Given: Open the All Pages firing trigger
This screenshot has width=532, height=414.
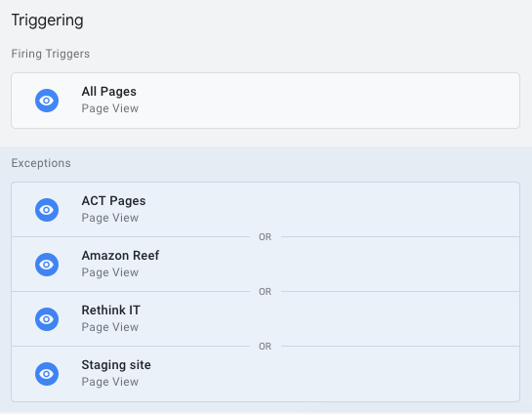Looking at the screenshot, I should (x=266, y=101).
